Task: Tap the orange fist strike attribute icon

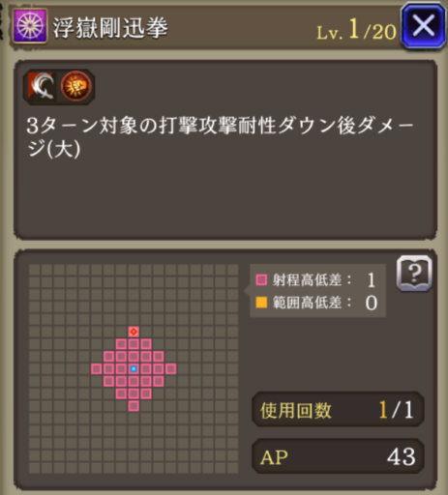Action: tap(76, 86)
